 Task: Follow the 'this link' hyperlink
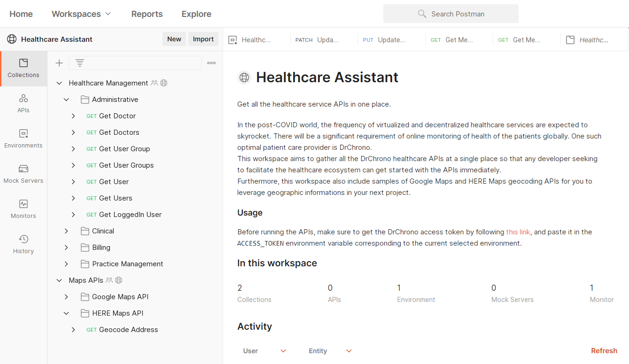point(518,232)
